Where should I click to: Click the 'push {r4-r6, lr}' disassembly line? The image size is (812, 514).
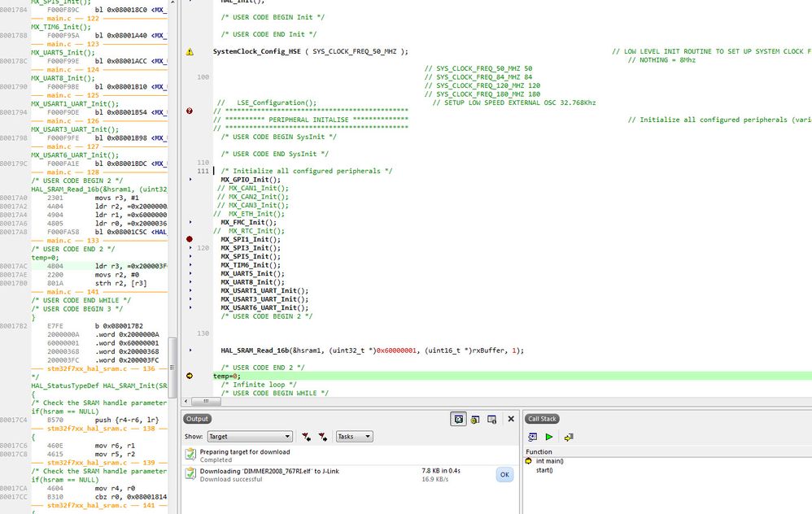point(127,420)
